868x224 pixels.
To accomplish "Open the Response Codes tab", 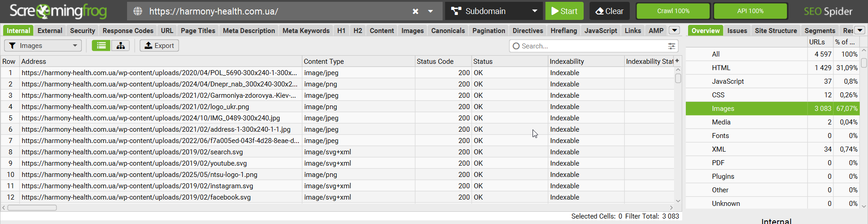I will click(x=128, y=30).
